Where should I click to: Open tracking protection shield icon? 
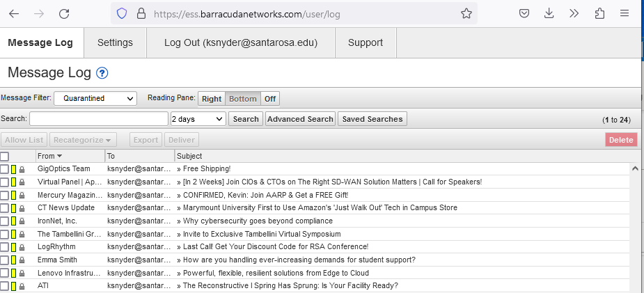(122, 14)
